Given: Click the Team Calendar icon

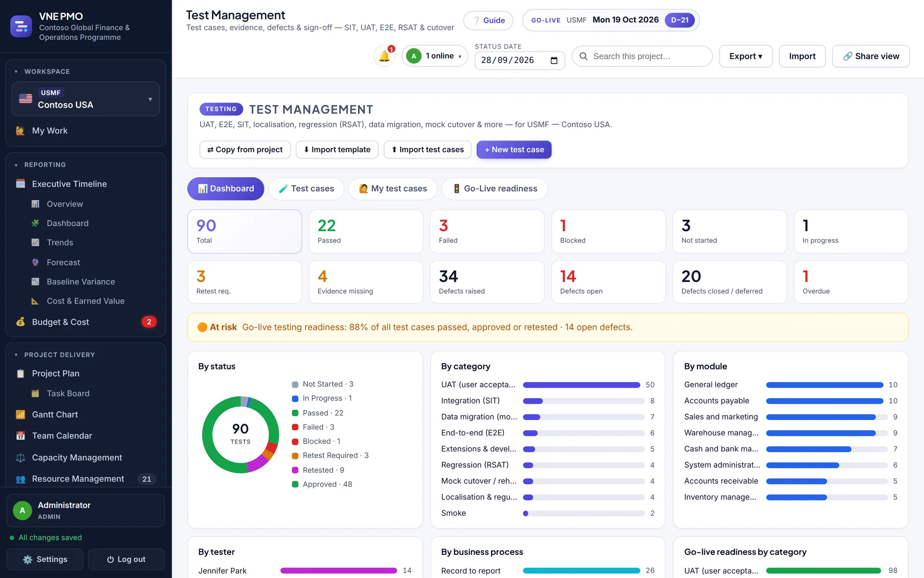Looking at the screenshot, I should tap(20, 435).
